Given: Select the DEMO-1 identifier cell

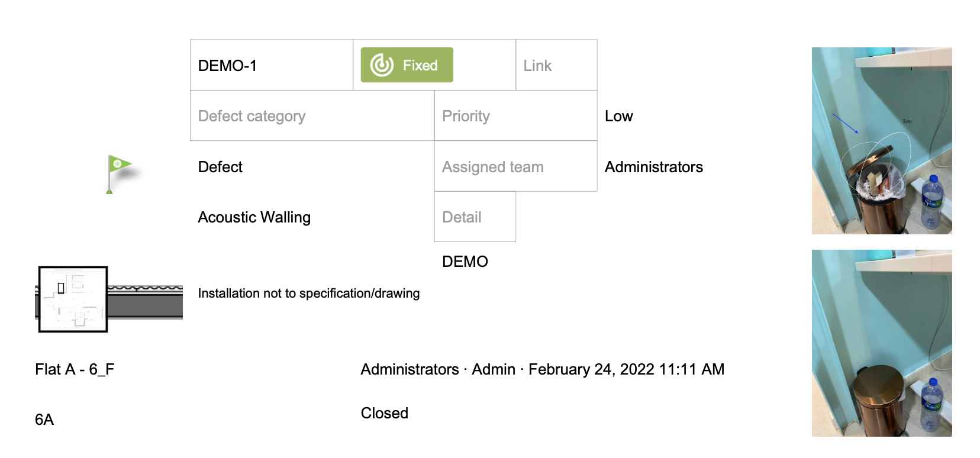Looking at the screenshot, I should pos(272,65).
